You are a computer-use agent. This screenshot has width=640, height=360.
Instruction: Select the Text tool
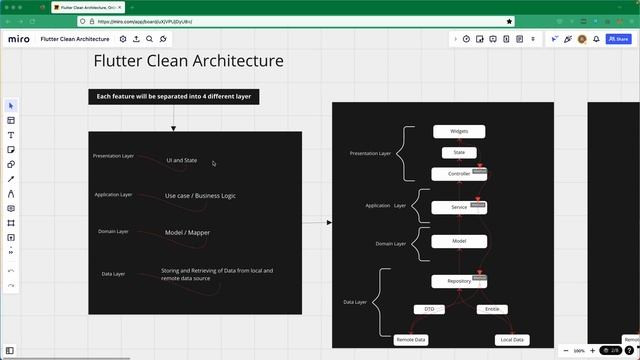(x=11, y=135)
